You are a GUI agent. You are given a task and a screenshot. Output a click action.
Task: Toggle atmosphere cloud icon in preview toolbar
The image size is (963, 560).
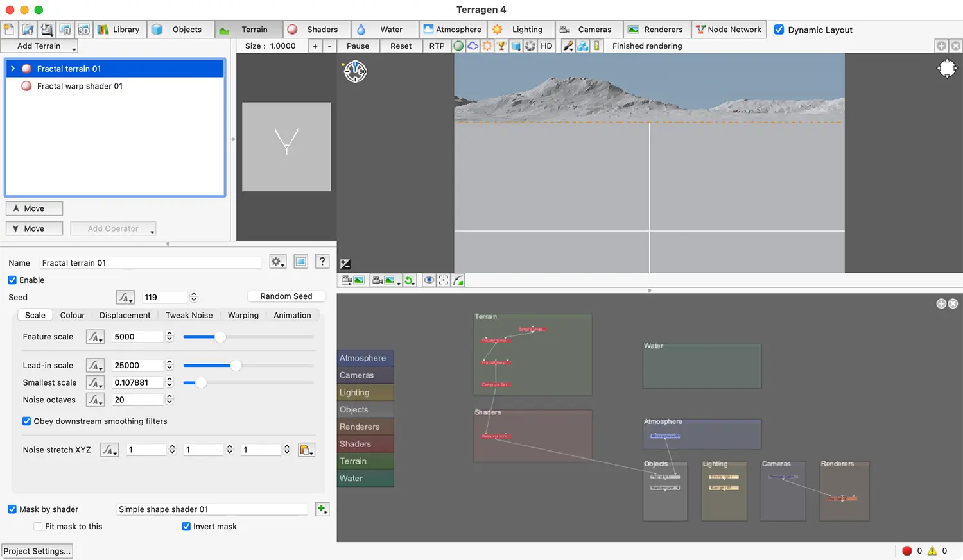click(473, 46)
